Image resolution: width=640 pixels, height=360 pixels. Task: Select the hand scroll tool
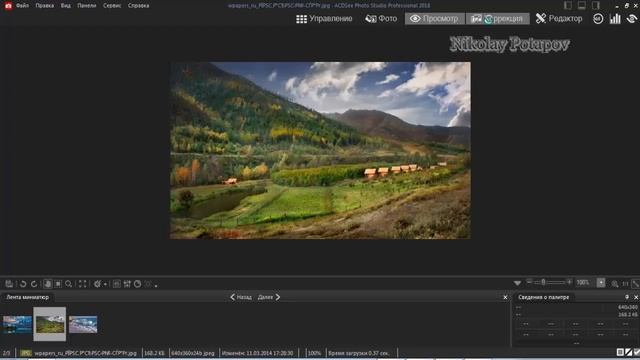(x=47, y=284)
